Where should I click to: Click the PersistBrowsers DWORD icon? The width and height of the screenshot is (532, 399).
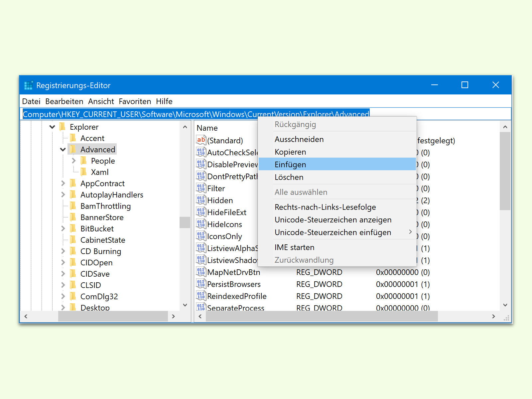[201, 284]
